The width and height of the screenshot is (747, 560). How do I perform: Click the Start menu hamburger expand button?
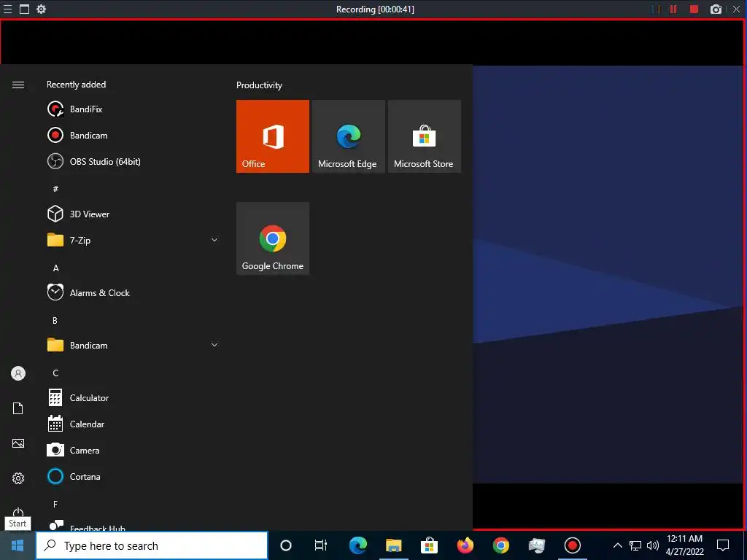(x=18, y=85)
